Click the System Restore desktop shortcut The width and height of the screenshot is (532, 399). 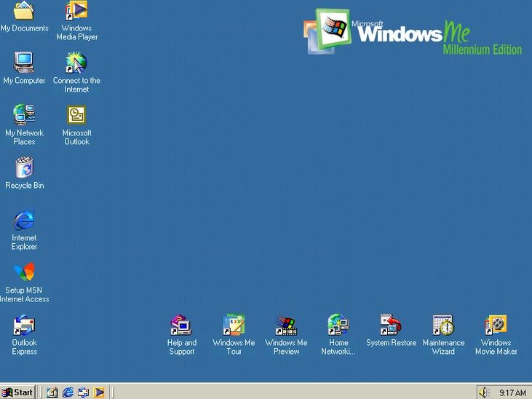(x=391, y=325)
